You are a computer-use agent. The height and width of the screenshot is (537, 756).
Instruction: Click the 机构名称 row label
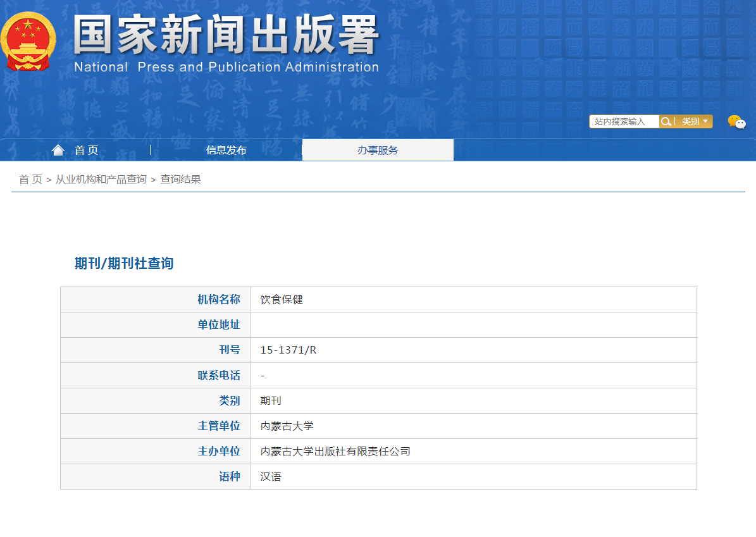pyautogui.click(x=218, y=300)
